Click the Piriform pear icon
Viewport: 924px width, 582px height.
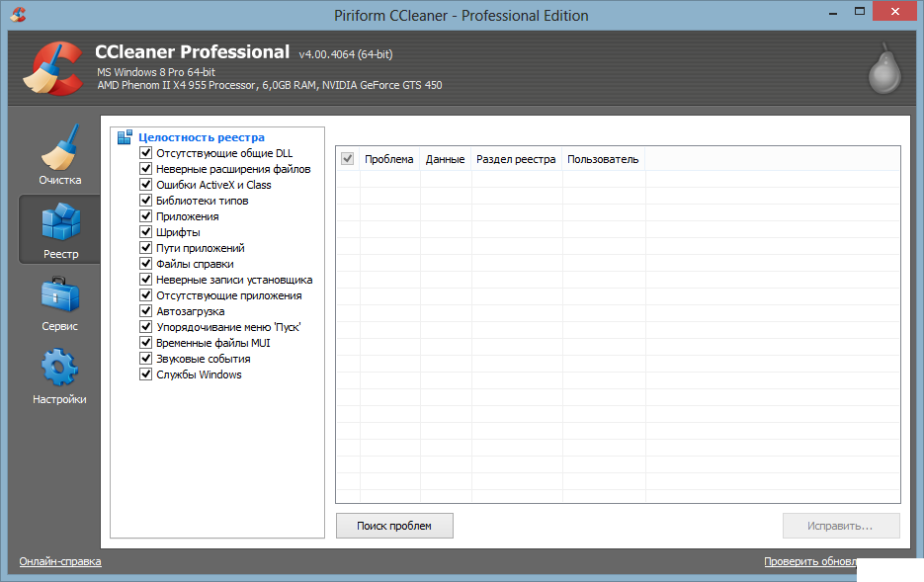tap(884, 68)
